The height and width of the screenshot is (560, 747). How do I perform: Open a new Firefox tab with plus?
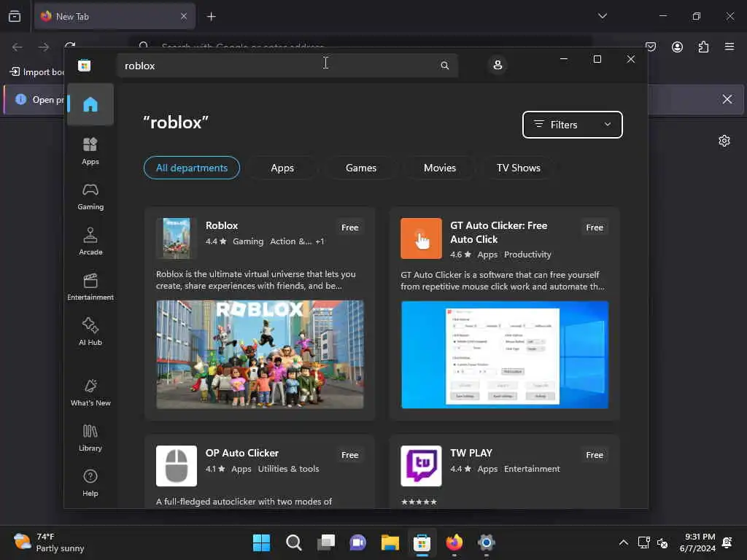click(211, 17)
